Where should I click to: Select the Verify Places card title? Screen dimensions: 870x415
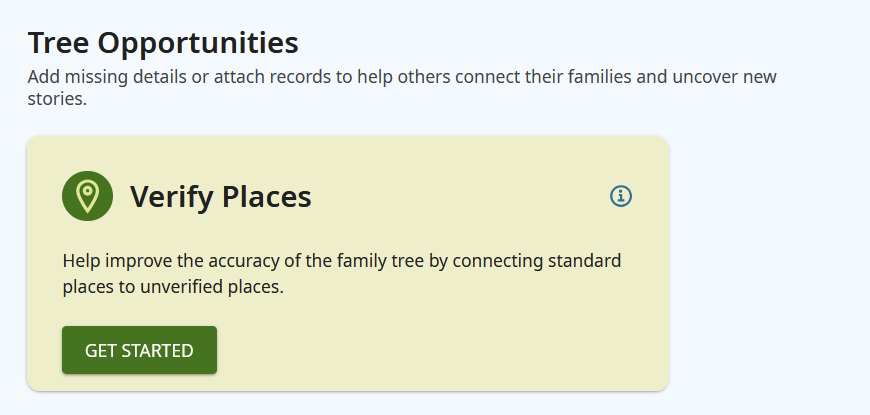(220, 196)
